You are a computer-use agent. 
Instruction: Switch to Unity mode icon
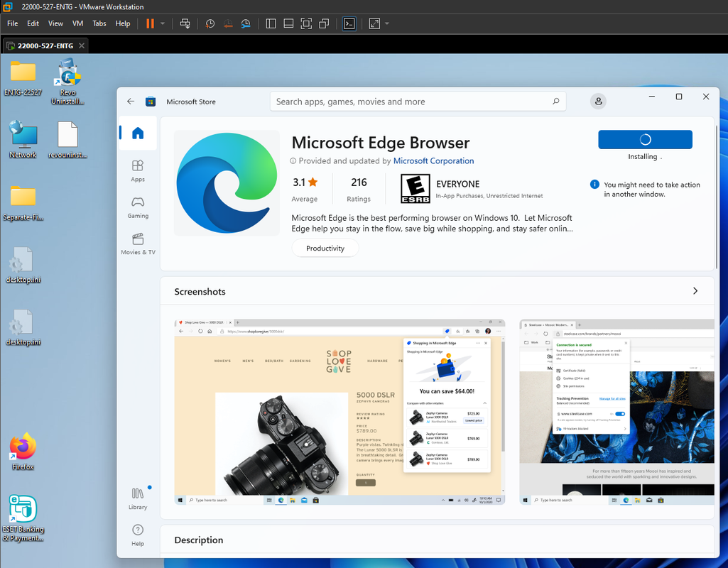tap(324, 23)
